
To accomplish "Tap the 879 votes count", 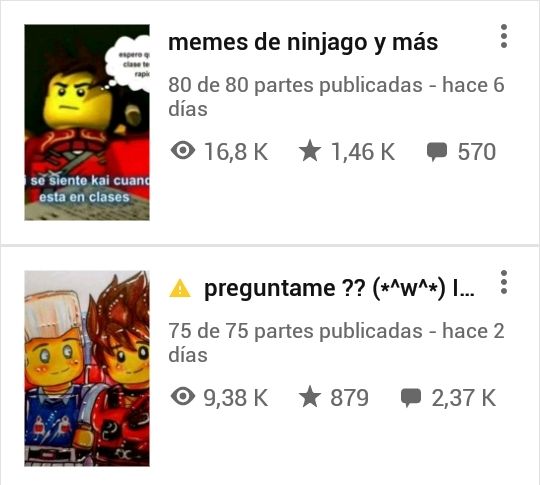I will [x=350, y=398].
